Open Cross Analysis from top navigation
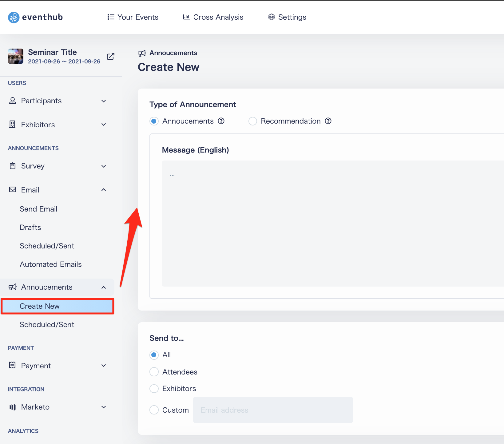This screenshot has width=504, height=444. (x=213, y=17)
